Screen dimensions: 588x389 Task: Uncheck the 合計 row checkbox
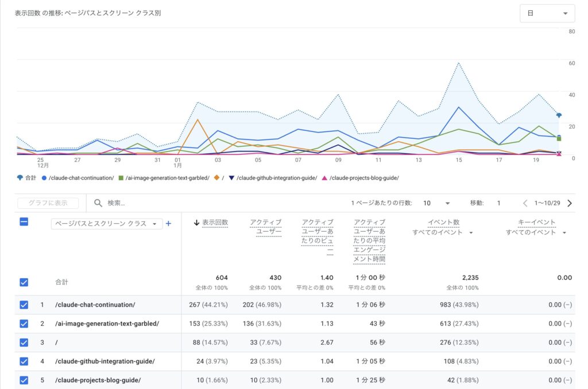point(24,282)
